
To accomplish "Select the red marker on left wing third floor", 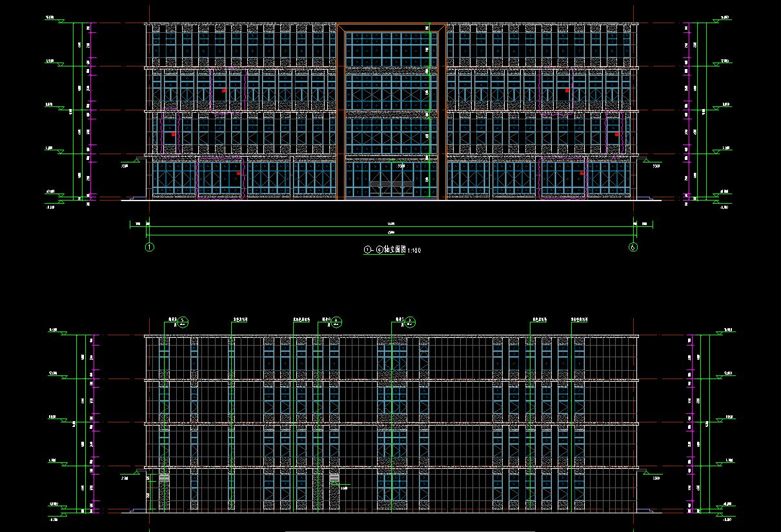I will pos(223,92).
